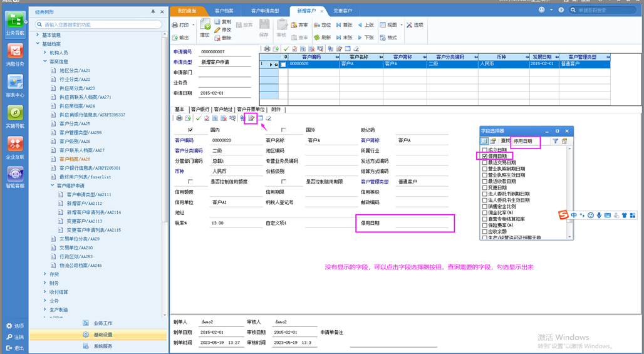644x354 pixels.
Task: Click the 刷新 refresh toolbar button
Action: [323, 38]
